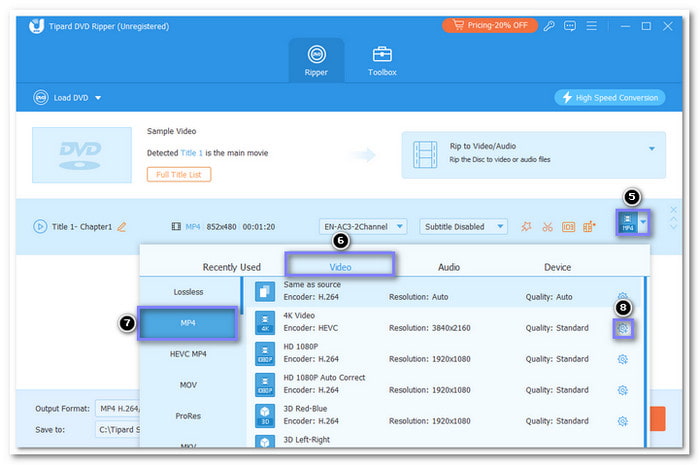Toggle High Speed Conversion

(x=610, y=97)
